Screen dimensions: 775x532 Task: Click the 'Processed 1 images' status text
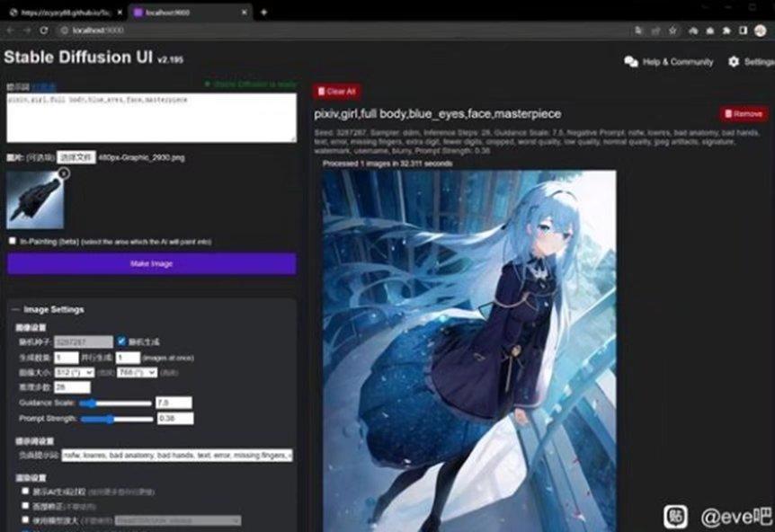387,164
